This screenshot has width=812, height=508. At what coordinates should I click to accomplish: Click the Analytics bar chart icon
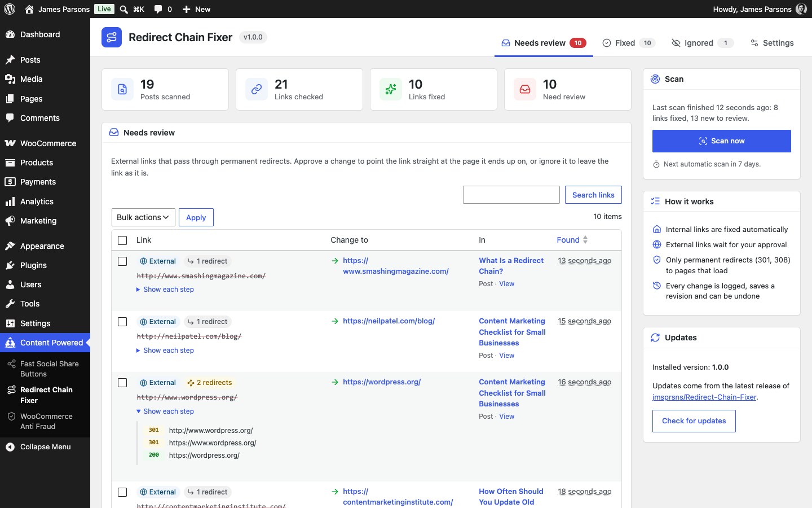point(10,202)
